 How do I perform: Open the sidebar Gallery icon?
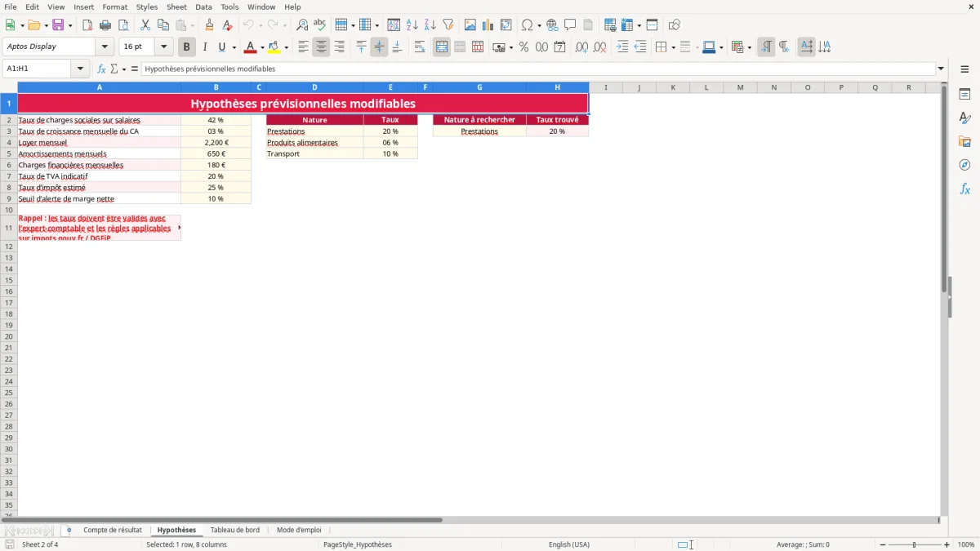click(964, 141)
